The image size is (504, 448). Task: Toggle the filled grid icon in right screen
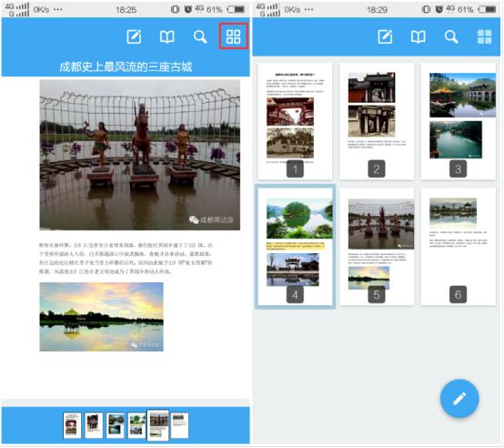(x=484, y=36)
